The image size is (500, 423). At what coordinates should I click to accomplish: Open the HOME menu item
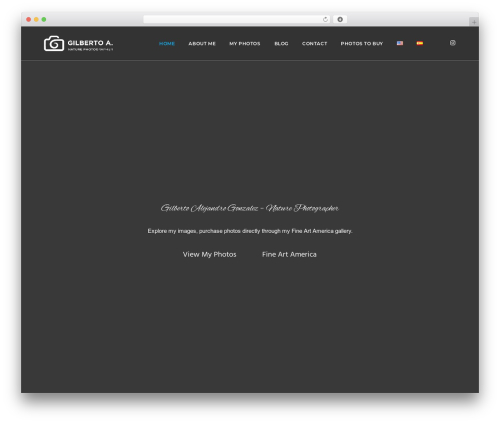[x=167, y=44]
